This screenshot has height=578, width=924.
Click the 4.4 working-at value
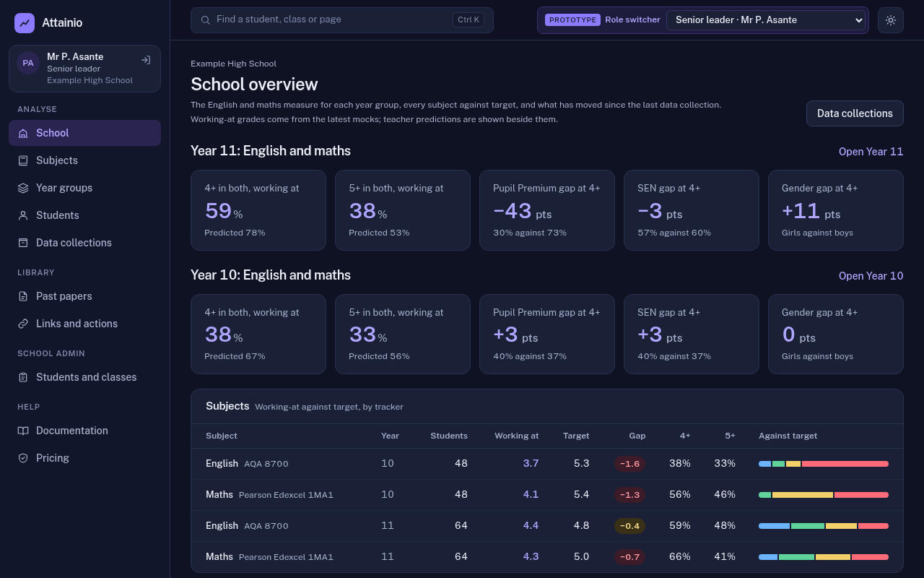point(531,526)
